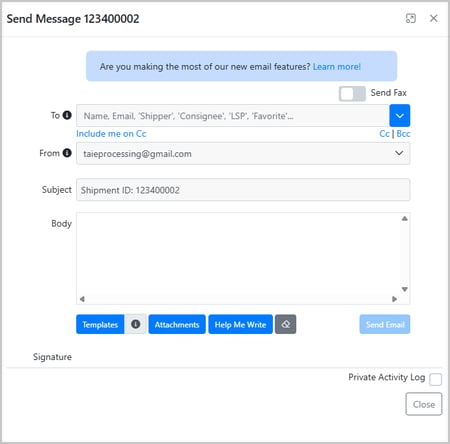The height and width of the screenshot is (444, 450).
Task: Open the Learn more! link
Action: (337, 67)
